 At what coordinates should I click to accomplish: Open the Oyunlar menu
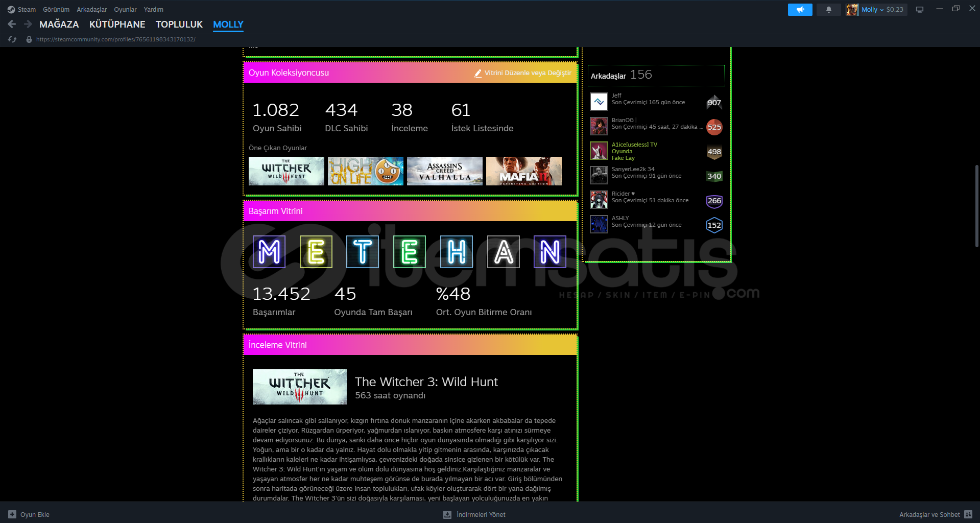tap(125, 10)
